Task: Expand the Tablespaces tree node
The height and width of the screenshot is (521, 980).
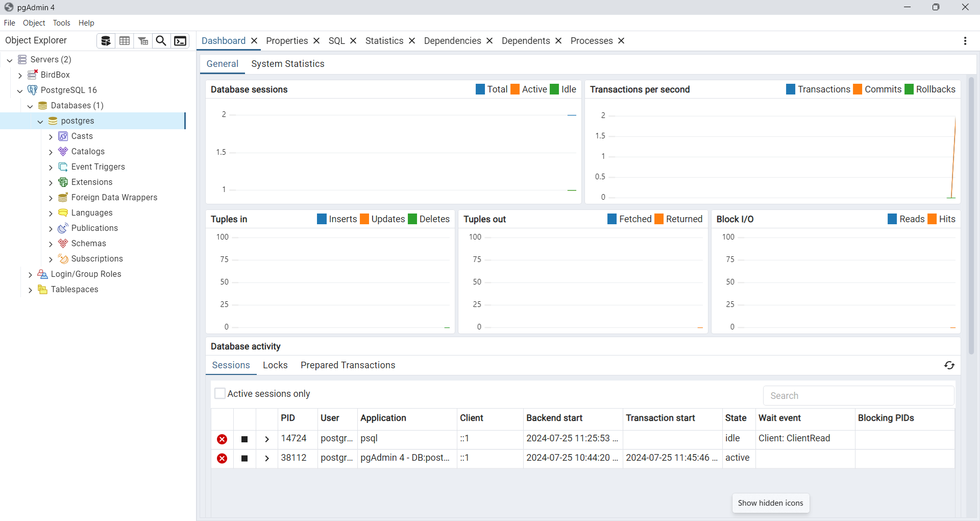Action: tap(30, 290)
